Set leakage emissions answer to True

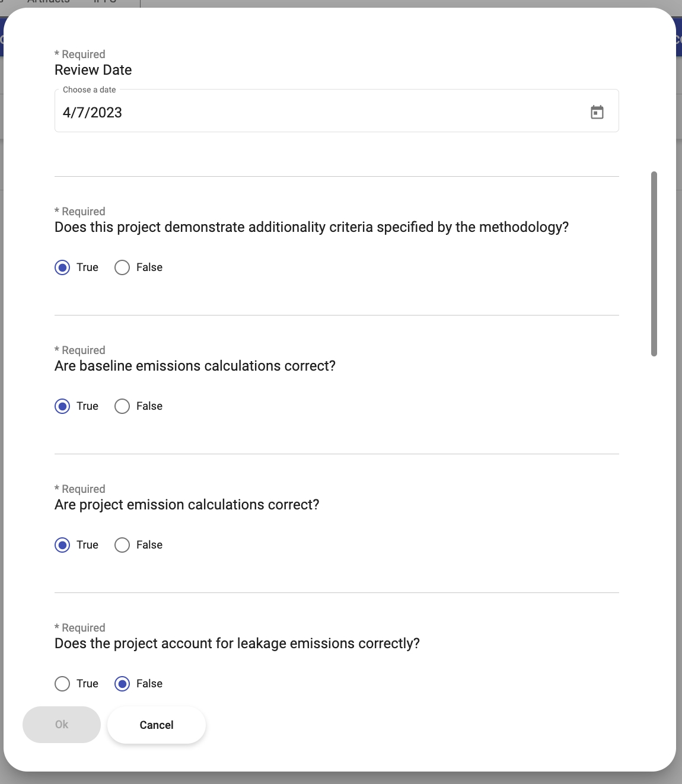[x=62, y=684]
